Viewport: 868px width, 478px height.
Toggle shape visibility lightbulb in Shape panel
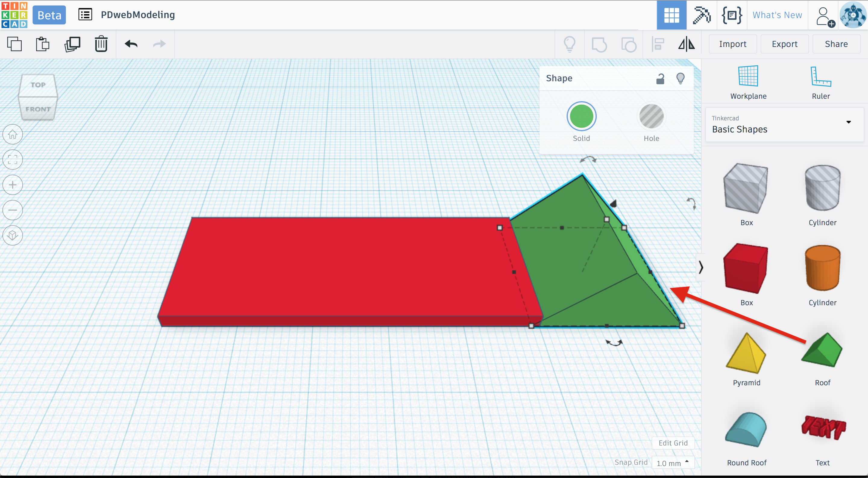[x=680, y=79]
